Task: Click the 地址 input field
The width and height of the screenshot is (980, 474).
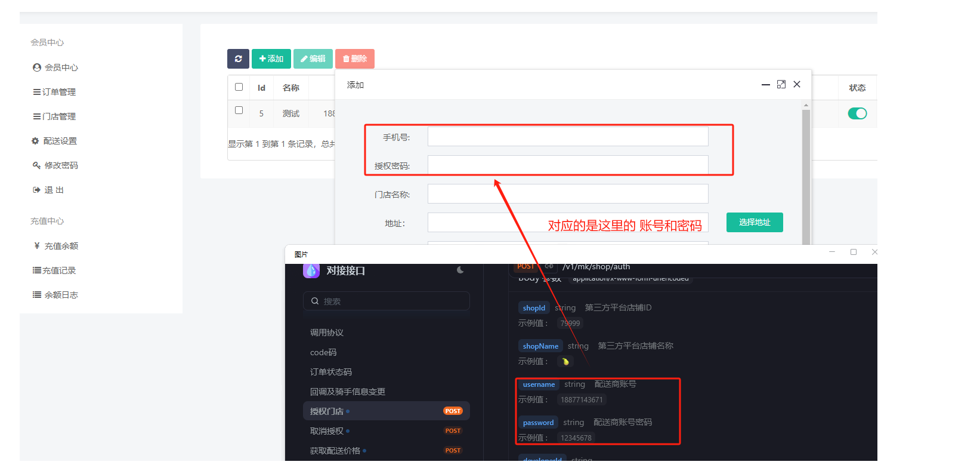Action: tap(568, 222)
